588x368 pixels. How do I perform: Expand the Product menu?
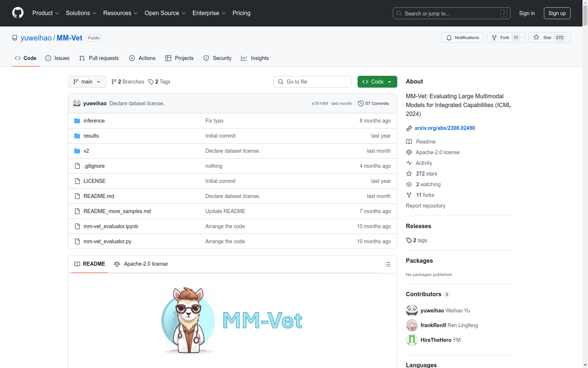(x=46, y=13)
